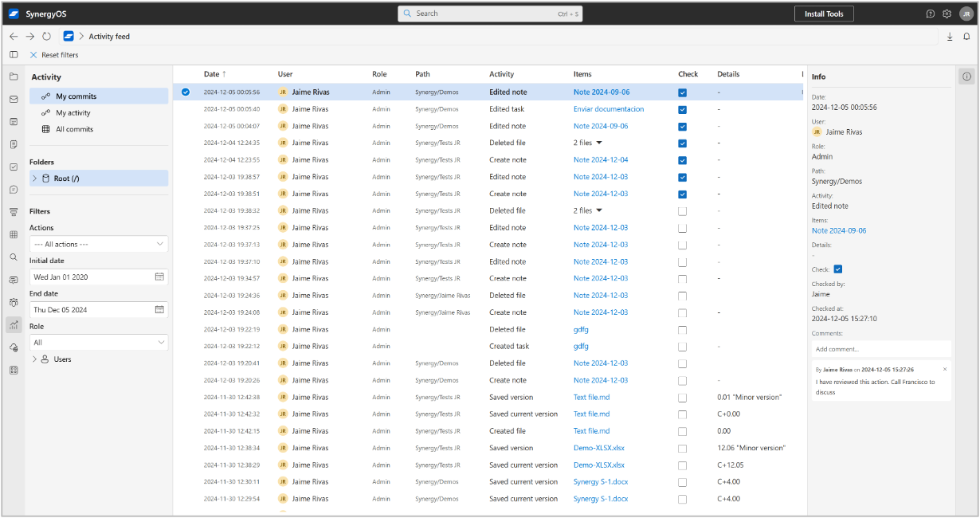The image size is (980, 518).
Task: Click the User column header
Action: (285, 74)
